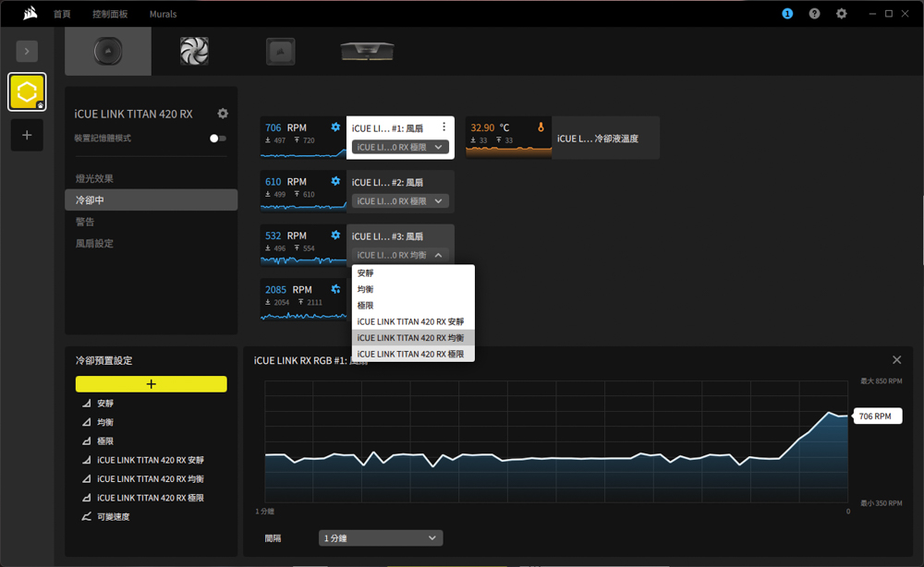924x567 pixels.
Task: Add a new scene with plus button
Action: (x=27, y=135)
